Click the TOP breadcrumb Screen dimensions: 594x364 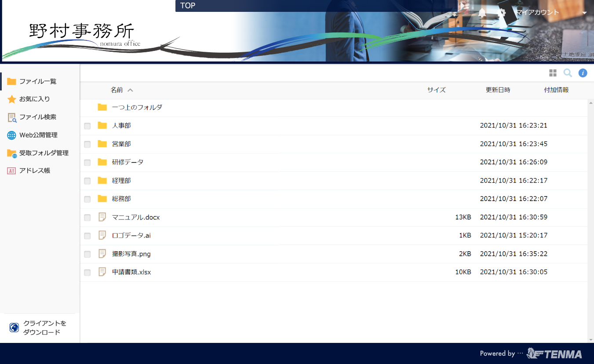point(188,6)
